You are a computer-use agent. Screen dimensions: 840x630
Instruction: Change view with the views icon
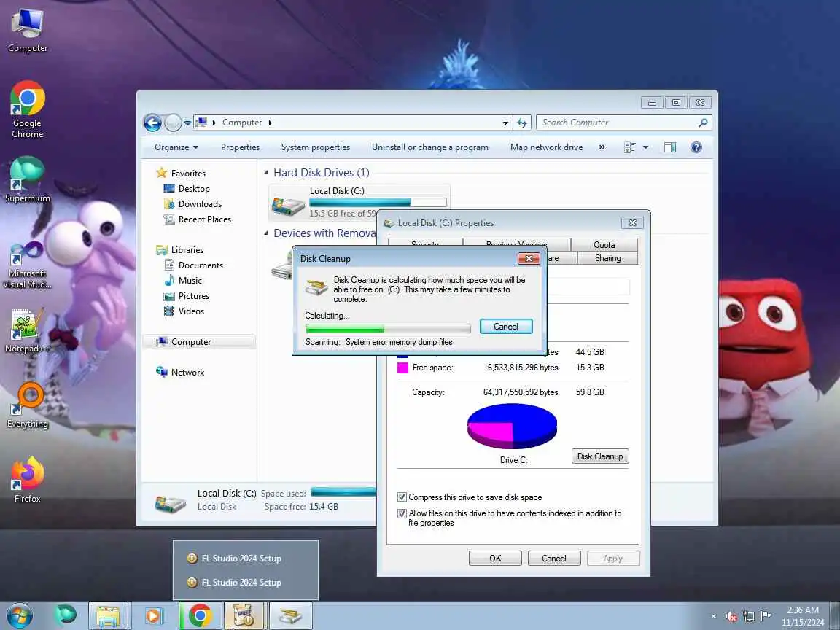click(x=630, y=147)
